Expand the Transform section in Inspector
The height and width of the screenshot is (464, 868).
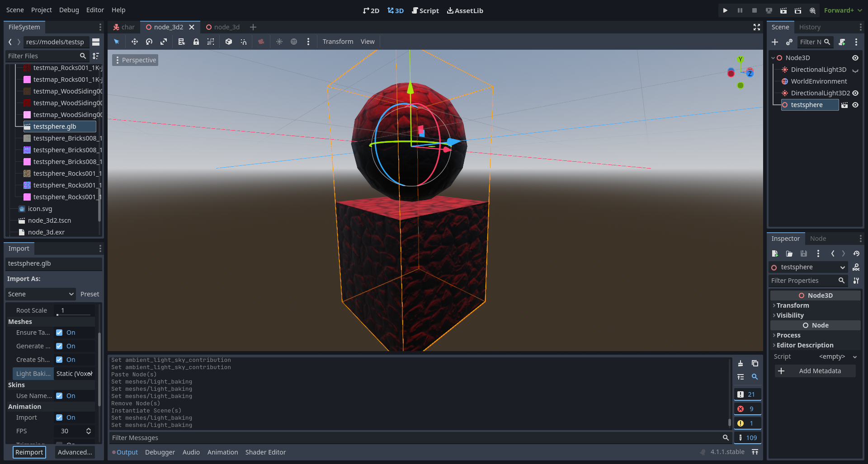(x=792, y=305)
